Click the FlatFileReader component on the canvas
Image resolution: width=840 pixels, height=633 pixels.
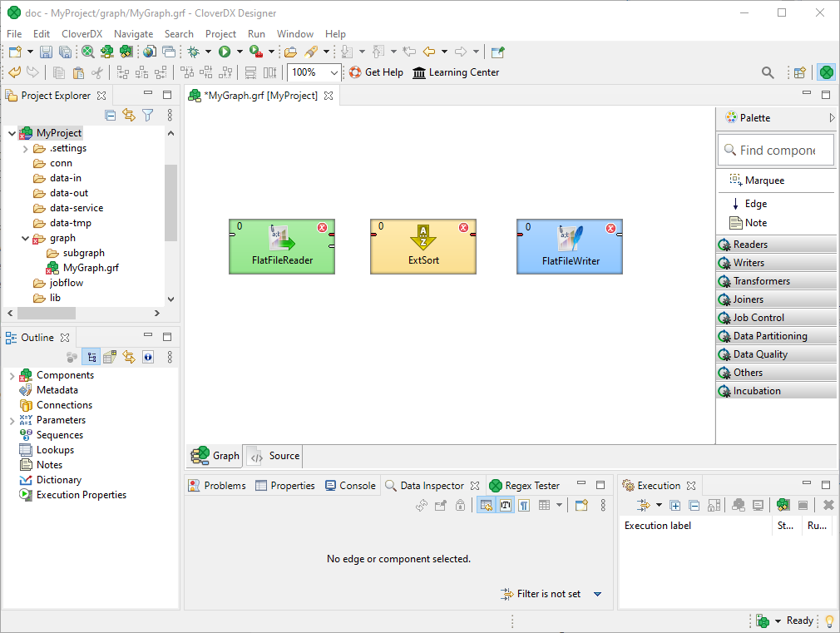point(282,246)
